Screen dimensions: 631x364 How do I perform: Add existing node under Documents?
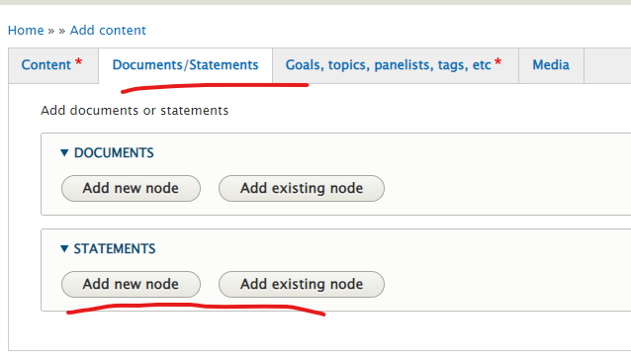pos(302,189)
